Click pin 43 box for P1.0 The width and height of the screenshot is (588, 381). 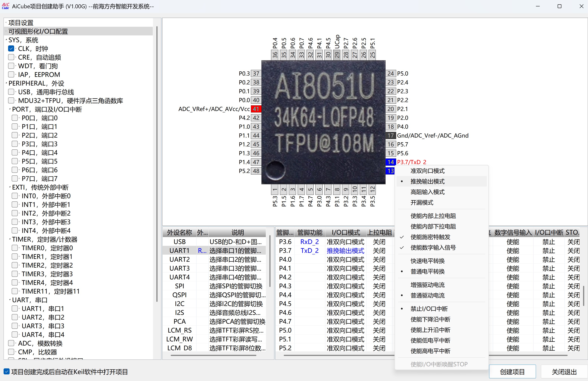[256, 127]
